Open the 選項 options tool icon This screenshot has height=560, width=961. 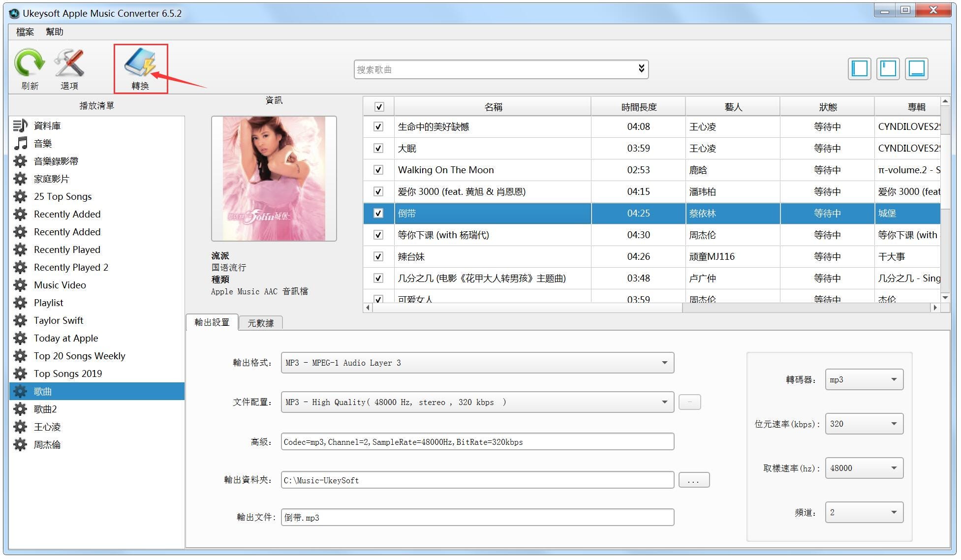(x=69, y=64)
